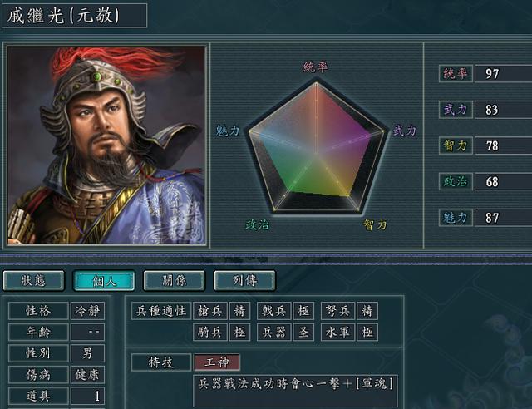The height and width of the screenshot is (409, 532).
Task: Select the 個人 tab
Action: pyautogui.click(x=104, y=281)
